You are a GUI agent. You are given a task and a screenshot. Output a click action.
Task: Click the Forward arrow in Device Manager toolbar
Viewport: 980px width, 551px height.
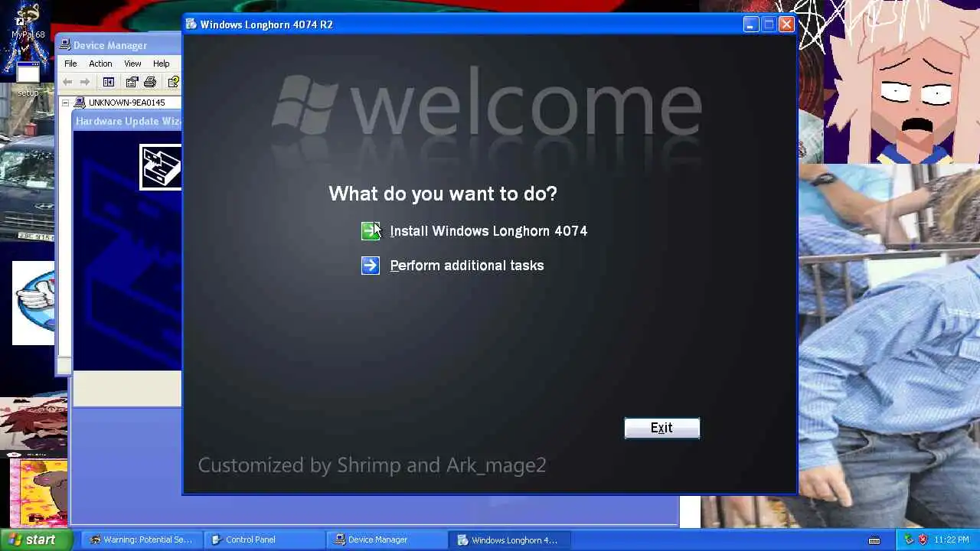point(85,82)
